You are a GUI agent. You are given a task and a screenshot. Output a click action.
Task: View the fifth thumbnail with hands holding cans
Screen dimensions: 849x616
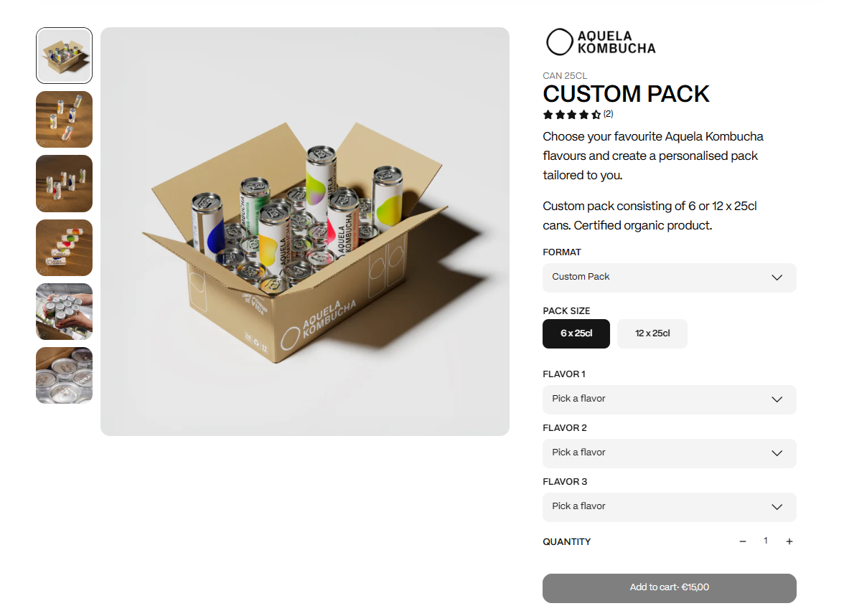click(64, 311)
